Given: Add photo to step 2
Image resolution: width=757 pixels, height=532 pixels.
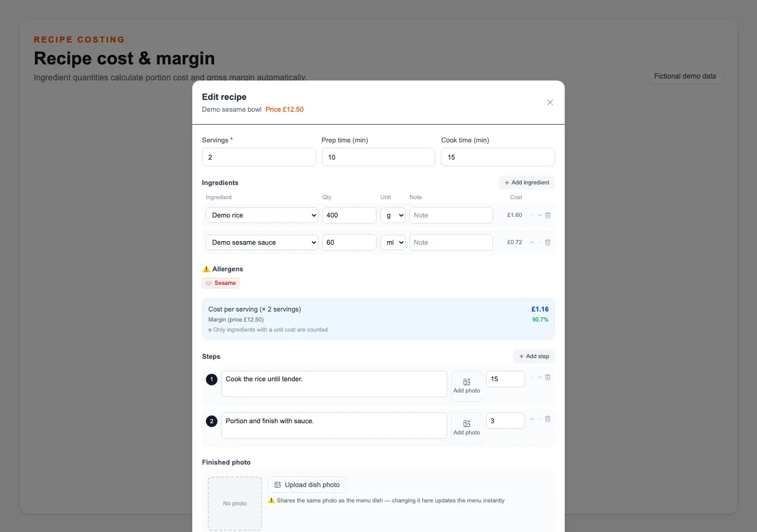Looking at the screenshot, I should point(467,428).
